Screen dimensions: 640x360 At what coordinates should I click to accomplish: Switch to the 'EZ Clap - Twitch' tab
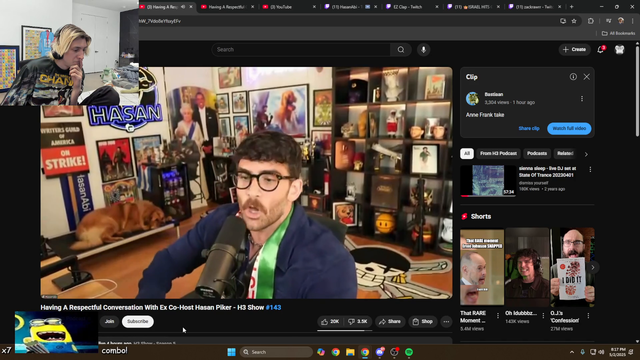tap(411, 7)
